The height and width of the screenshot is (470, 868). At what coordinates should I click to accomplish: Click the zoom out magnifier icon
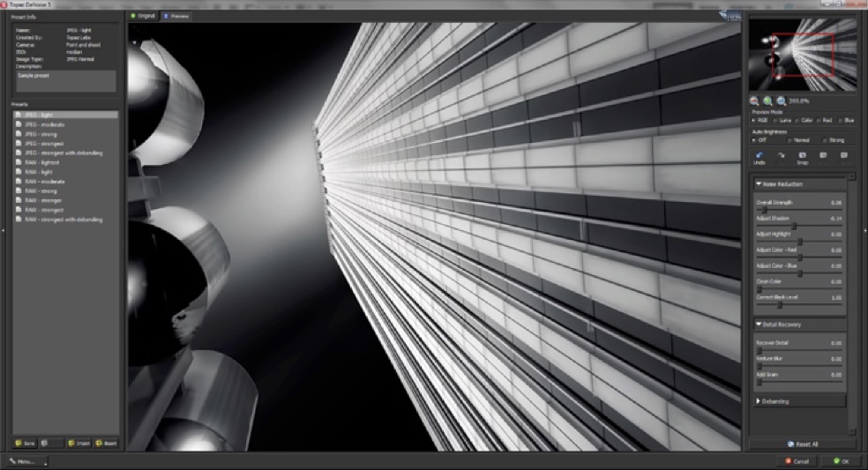point(755,101)
